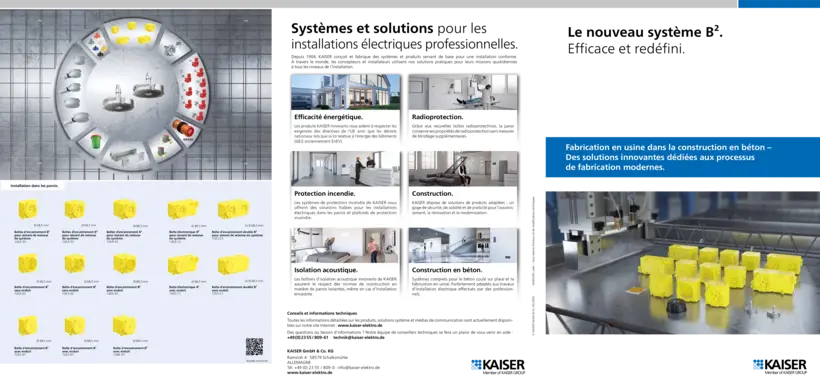Image resolution: width=820 pixels, height=387 pixels.
Task: Click the 'Efficacité énergétique.' heading
Action: pos(328,117)
